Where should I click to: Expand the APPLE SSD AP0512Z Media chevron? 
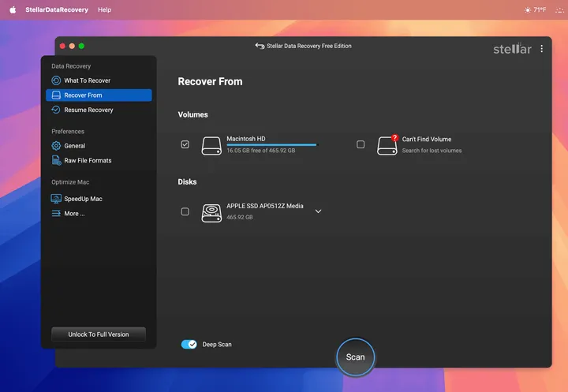tap(318, 211)
